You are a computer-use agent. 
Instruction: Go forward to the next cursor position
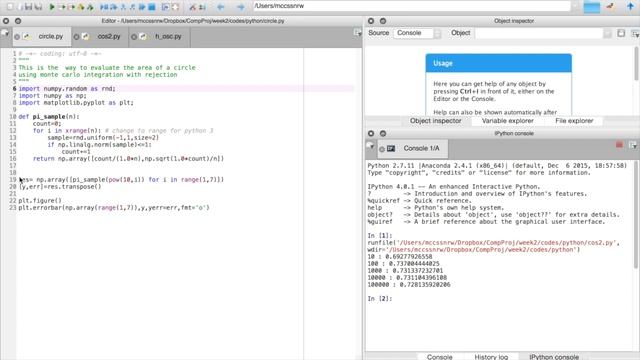coord(241,7)
